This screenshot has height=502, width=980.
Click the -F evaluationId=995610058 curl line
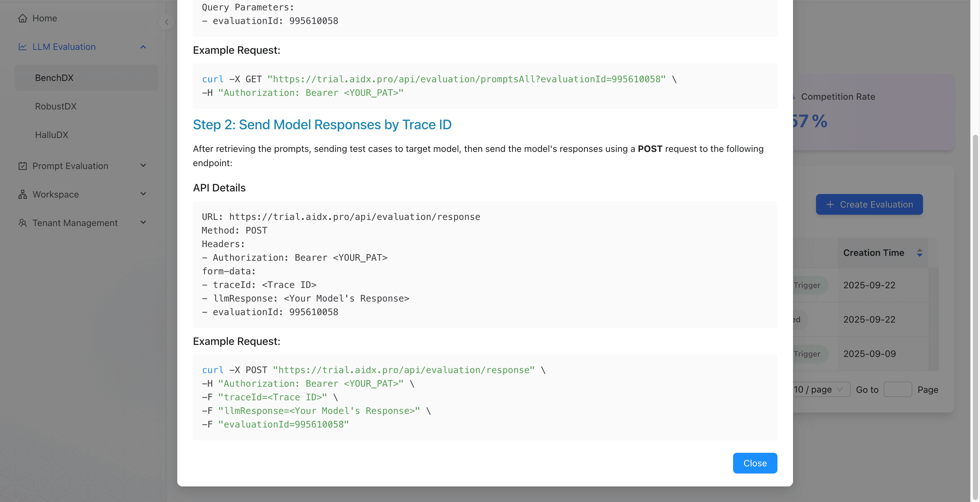click(x=275, y=424)
